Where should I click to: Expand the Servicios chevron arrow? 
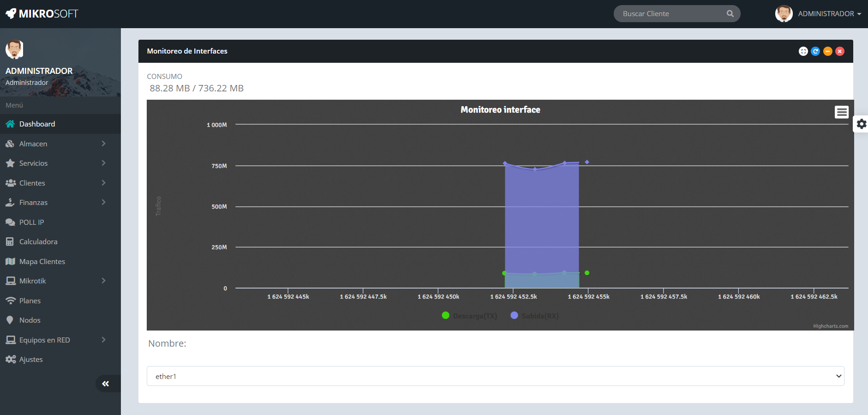click(103, 163)
